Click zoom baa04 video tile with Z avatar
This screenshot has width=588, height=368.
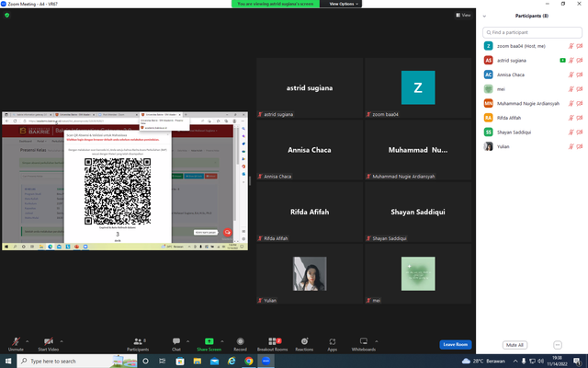pos(418,88)
